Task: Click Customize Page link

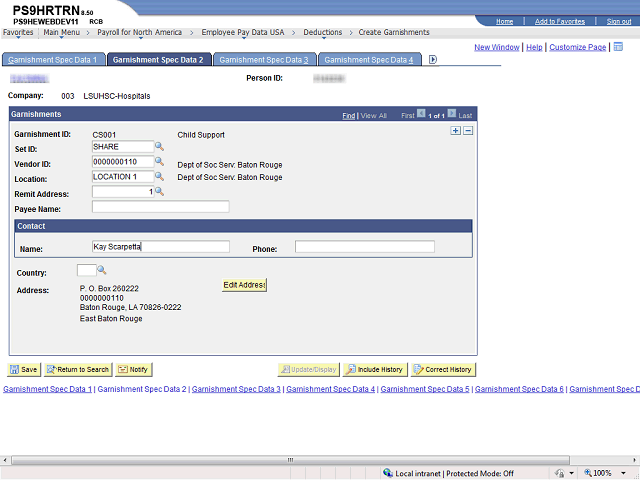Action: [x=578, y=47]
